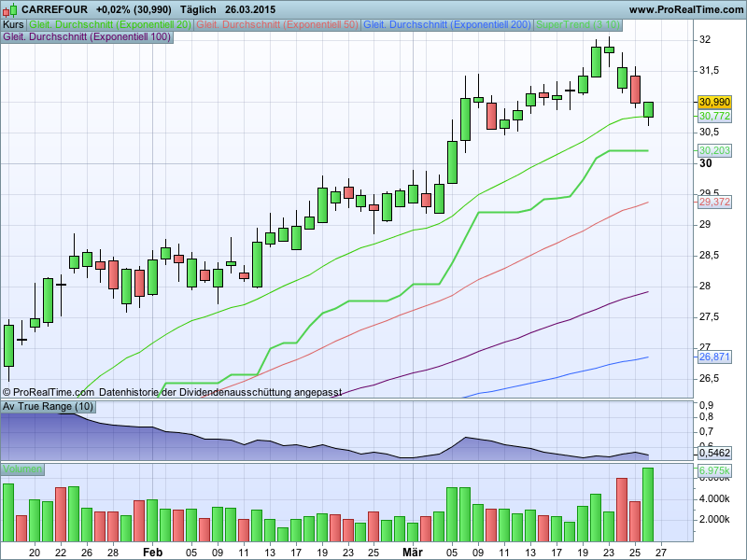This screenshot has width=747, height=560.
Task: Select the Kurs indicator label
Action: (13, 25)
